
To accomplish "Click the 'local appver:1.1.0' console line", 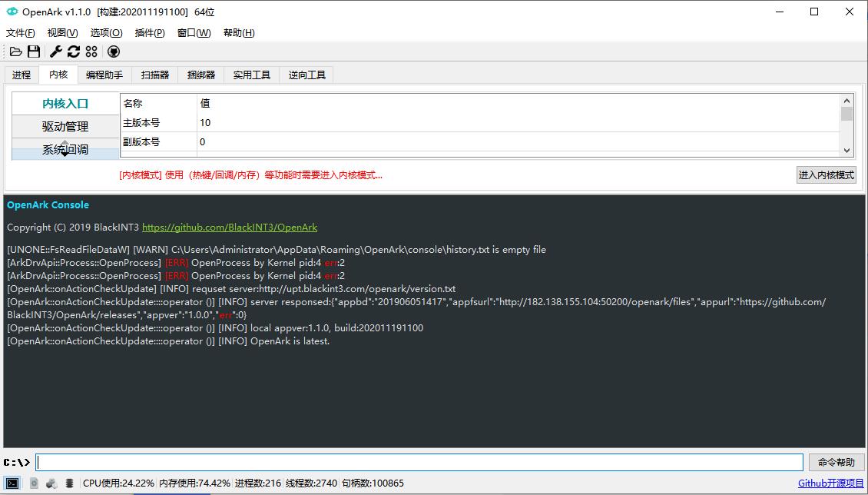I will (x=215, y=328).
